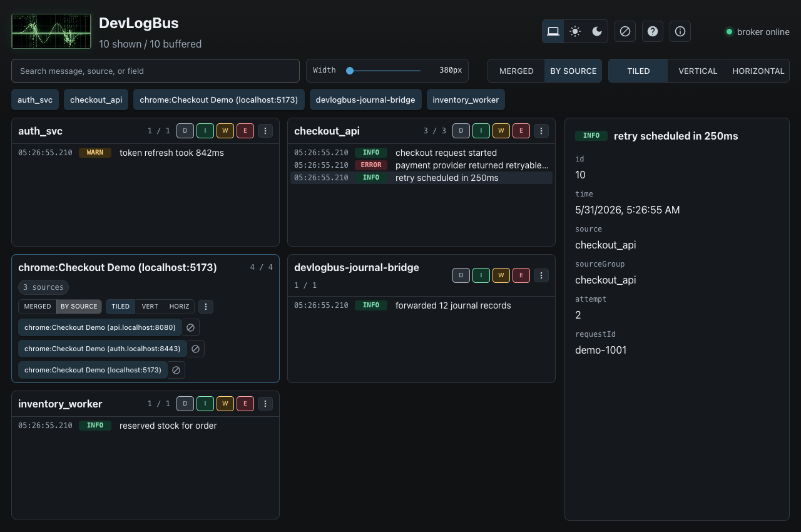This screenshot has height=532, width=801.
Task: Switch to dark theme moon icon
Action: pos(597,31)
